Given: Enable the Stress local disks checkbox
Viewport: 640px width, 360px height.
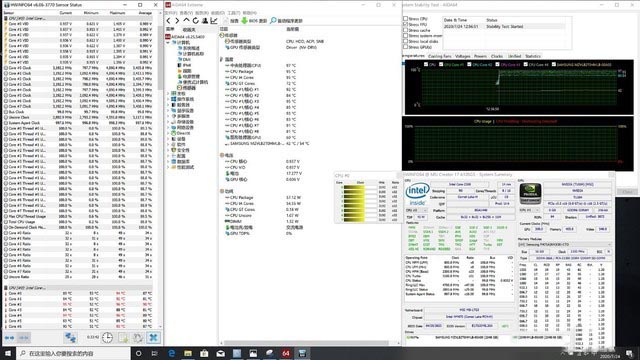Looking at the screenshot, I should click(405, 42).
